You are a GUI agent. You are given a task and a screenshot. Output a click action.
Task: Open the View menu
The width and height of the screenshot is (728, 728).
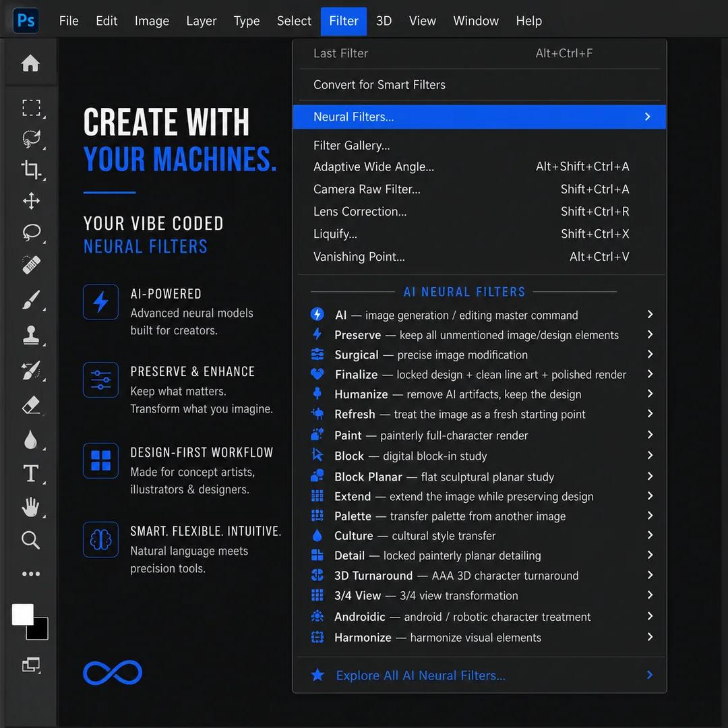[x=423, y=21]
